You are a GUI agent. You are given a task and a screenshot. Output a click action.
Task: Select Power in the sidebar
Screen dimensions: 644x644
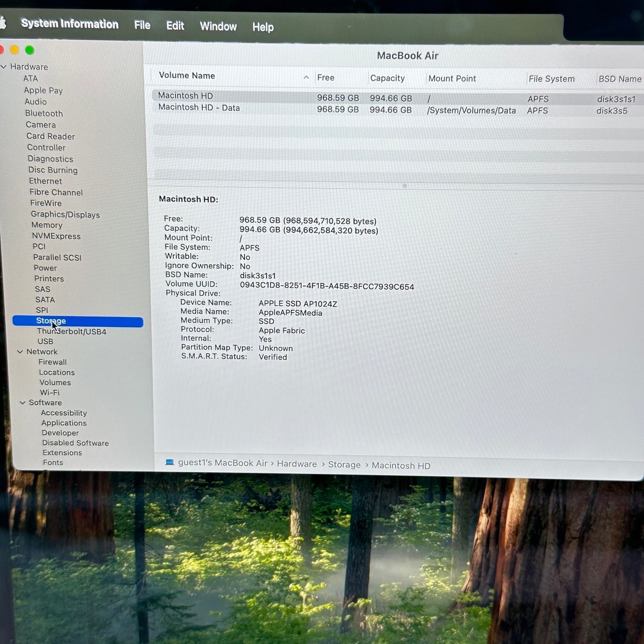click(45, 268)
